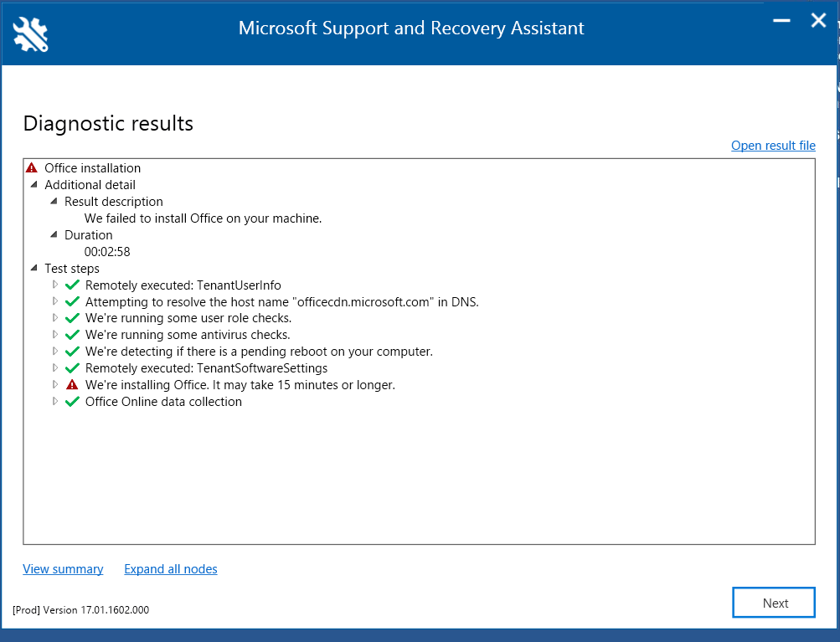Select "We're installing Office. It may take 15 minutes" text

coord(240,385)
